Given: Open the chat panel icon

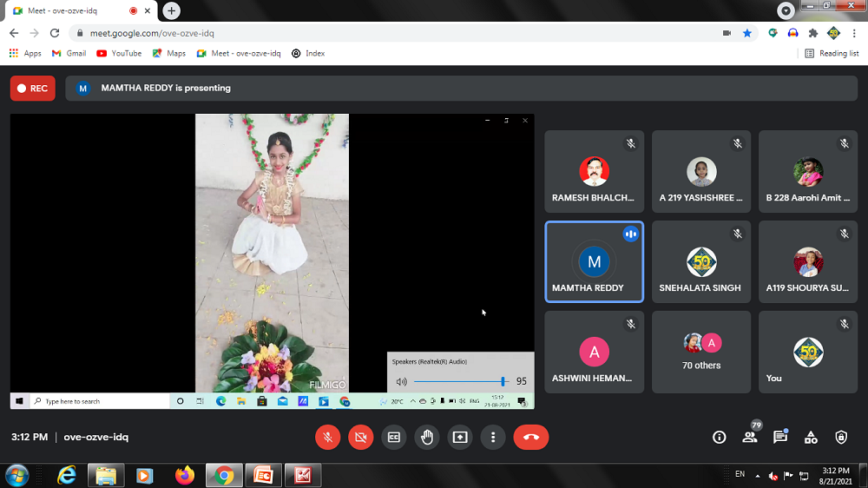Looking at the screenshot, I should click(x=779, y=438).
